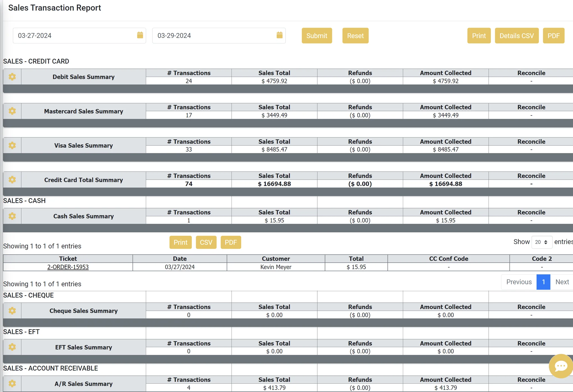Click gear icon beside Mastercard Sales Summary
This screenshot has width=573, height=392.
coord(12,111)
